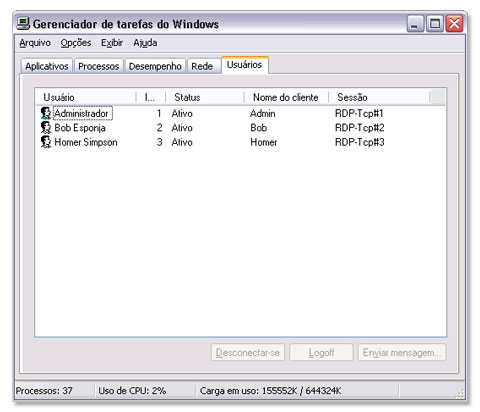Click the Homer Simpson user icon
Image resolution: width=480 pixels, height=412 pixels.
tap(46, 142)
